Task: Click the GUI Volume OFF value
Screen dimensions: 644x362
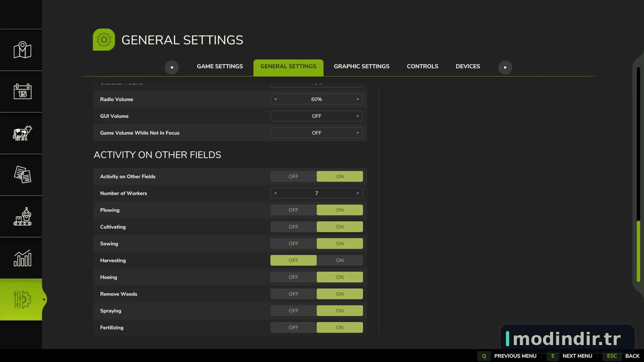Action: pos(317,116)
